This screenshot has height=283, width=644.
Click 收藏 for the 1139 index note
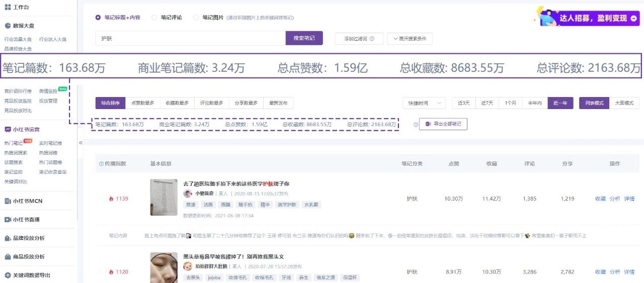(x=600, y=199)
